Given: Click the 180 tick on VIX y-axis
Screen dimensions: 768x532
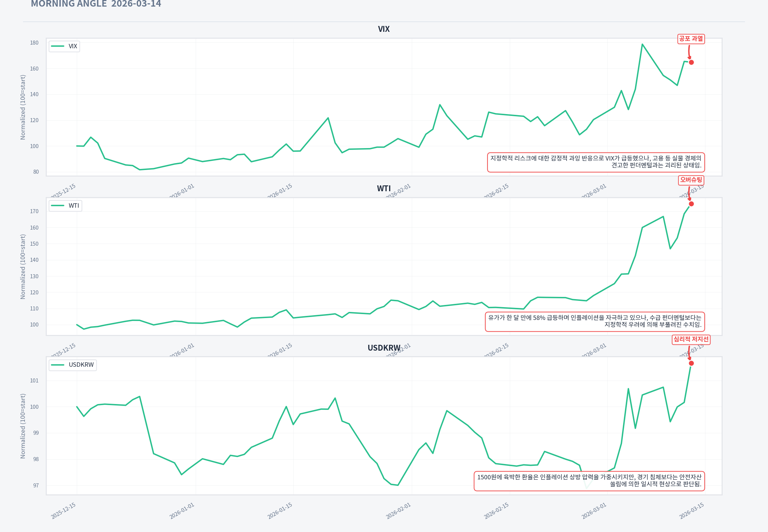Looking at the screenshot, I should pos(34,43).
